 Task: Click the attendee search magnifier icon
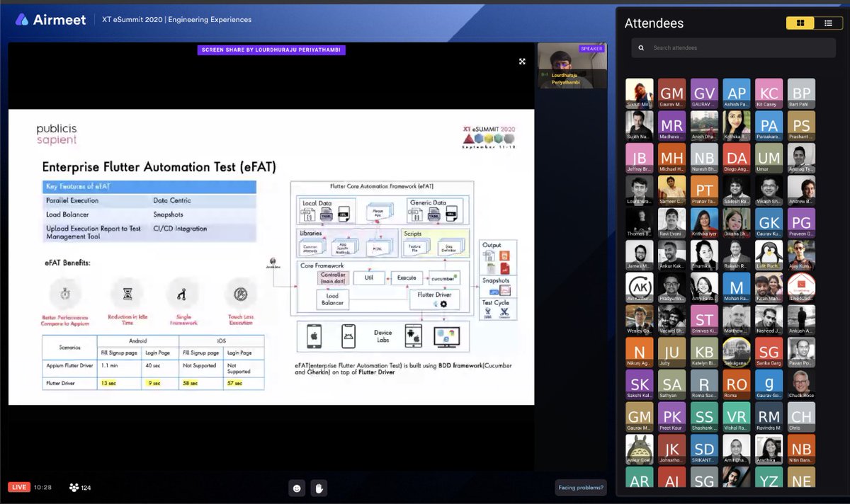pyautogui.click(x=641, y=48)
